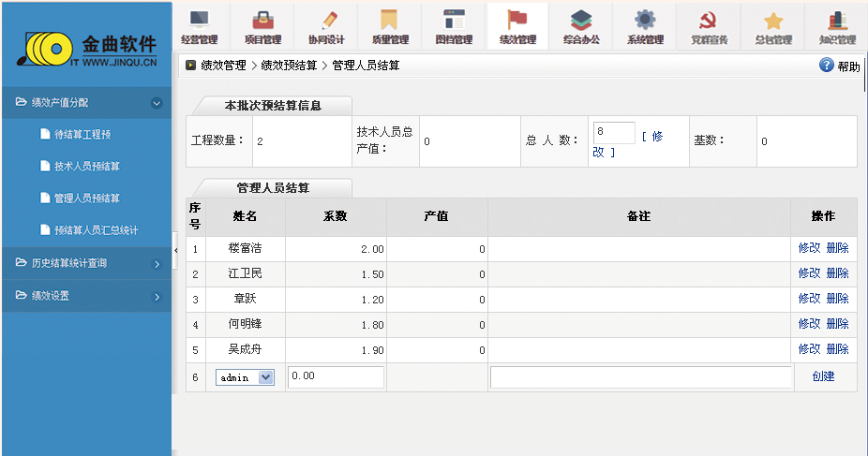This screenshot has height=456, width=868.
Task: Open the 经营管理 monitor icon module
Action: pyautogui.click(x=199, y=21)
